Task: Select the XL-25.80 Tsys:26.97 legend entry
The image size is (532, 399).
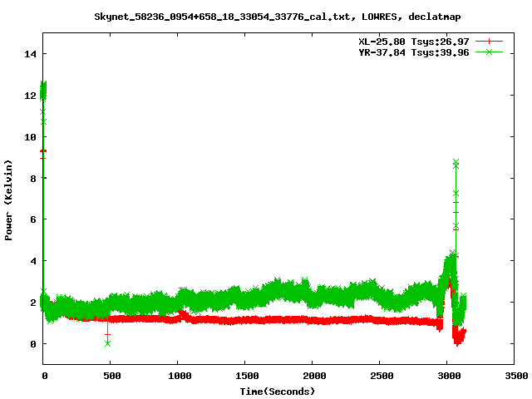Action: (414, 42)
